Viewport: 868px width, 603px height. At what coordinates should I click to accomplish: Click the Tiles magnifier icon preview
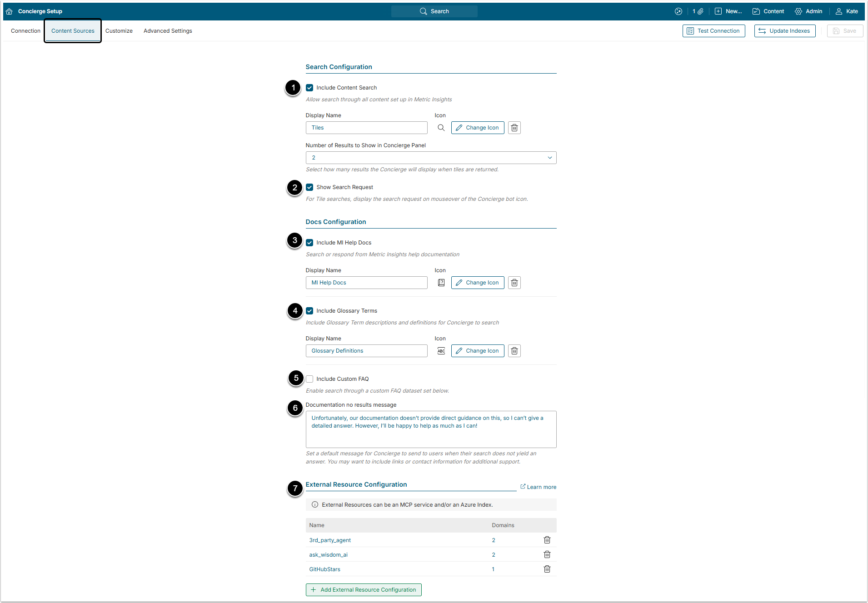[441, 128]
